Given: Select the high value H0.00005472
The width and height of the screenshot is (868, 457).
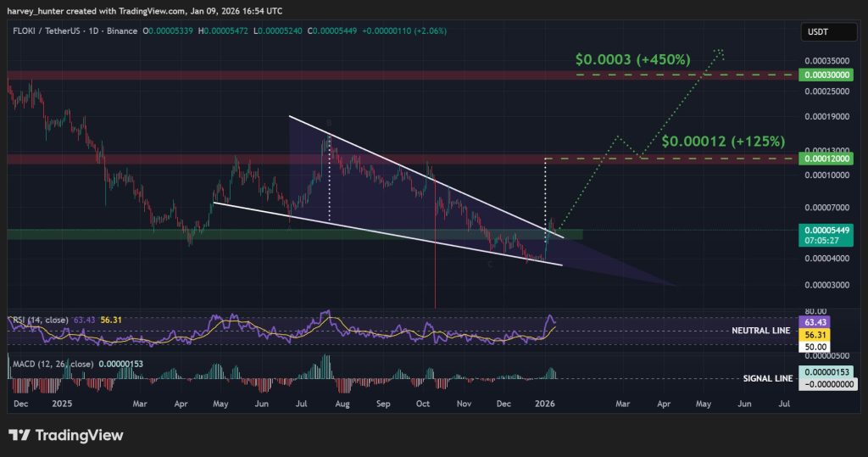Looking at the screenshot, I should (223, 31).
